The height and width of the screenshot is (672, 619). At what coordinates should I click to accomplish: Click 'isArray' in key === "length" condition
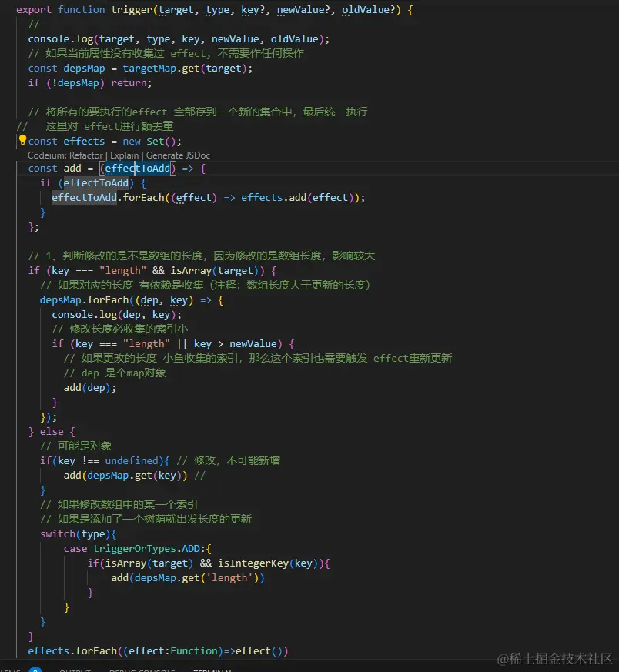191,271
